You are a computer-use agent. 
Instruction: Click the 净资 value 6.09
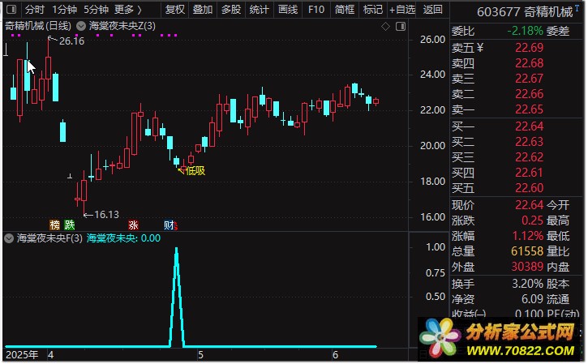click(532, 299)
